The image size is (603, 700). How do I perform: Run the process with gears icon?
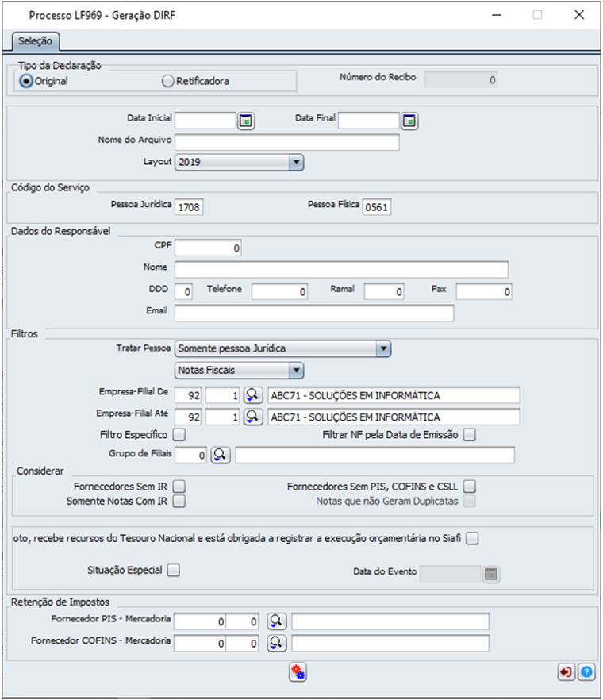[298, 672]
